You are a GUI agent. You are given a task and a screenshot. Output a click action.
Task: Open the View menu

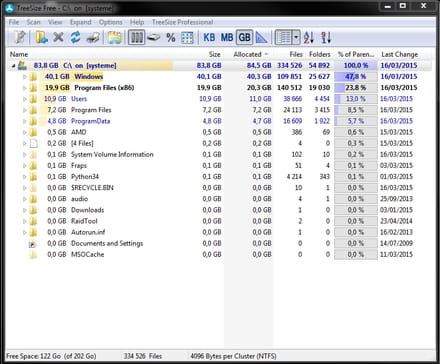[55, 22]
